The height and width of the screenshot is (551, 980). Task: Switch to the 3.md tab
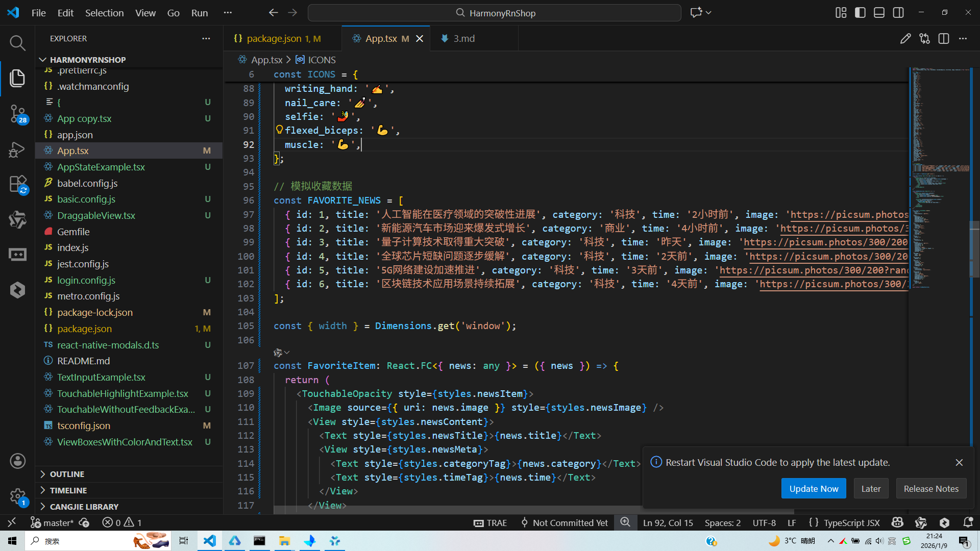tap(474, 39)
